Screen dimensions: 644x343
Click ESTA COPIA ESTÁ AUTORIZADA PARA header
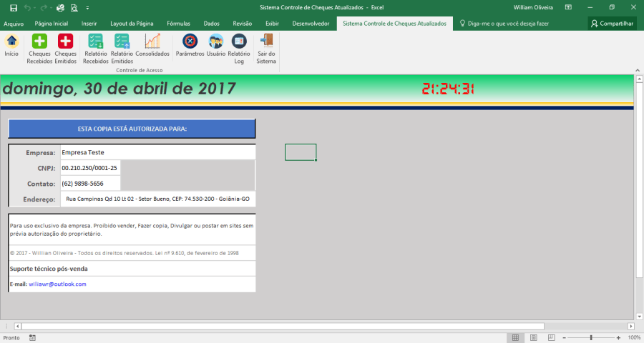click(x=132, y=129)
